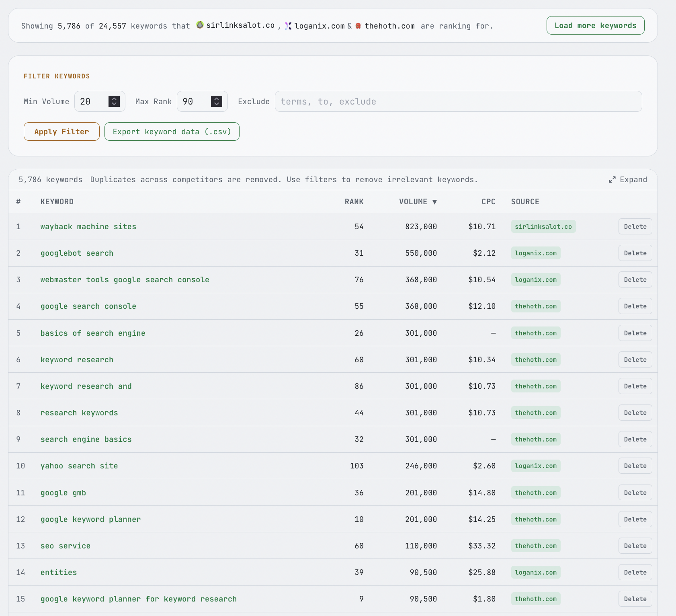The image size is (676, 616).
Task: Click the Volume sort arrow
Action: [434, 202]
